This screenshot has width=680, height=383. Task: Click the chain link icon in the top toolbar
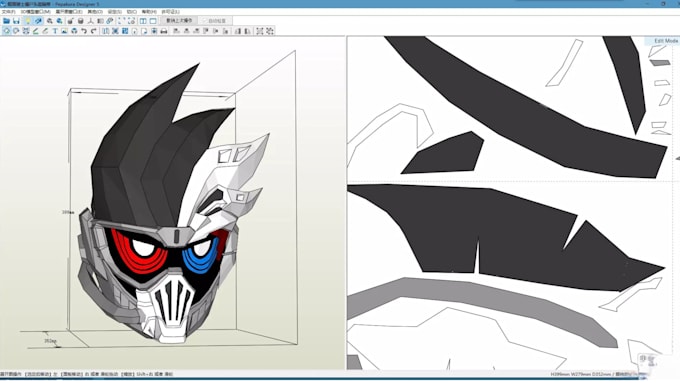pyautogui.click(x=110, y=21)
